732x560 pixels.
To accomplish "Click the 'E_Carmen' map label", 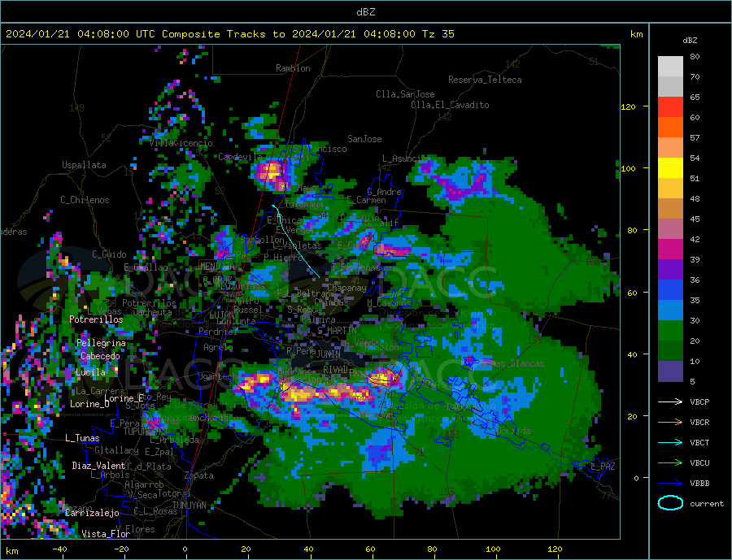I will tap(366, 200).
